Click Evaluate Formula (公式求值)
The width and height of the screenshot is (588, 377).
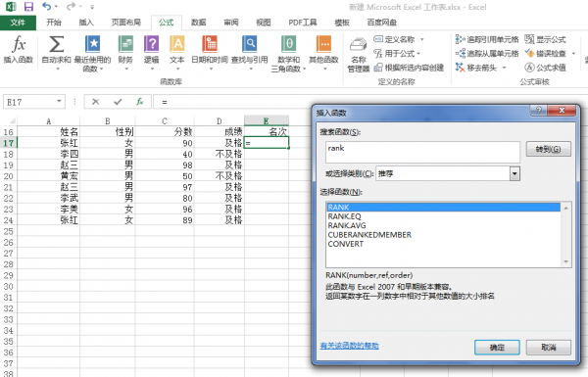(x=545, y=68)
